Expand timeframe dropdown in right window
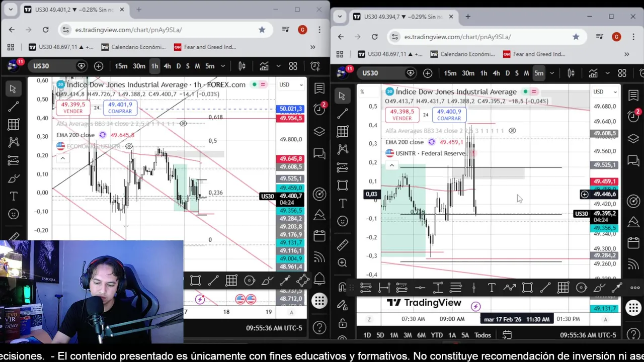 (x=552, y=73)
